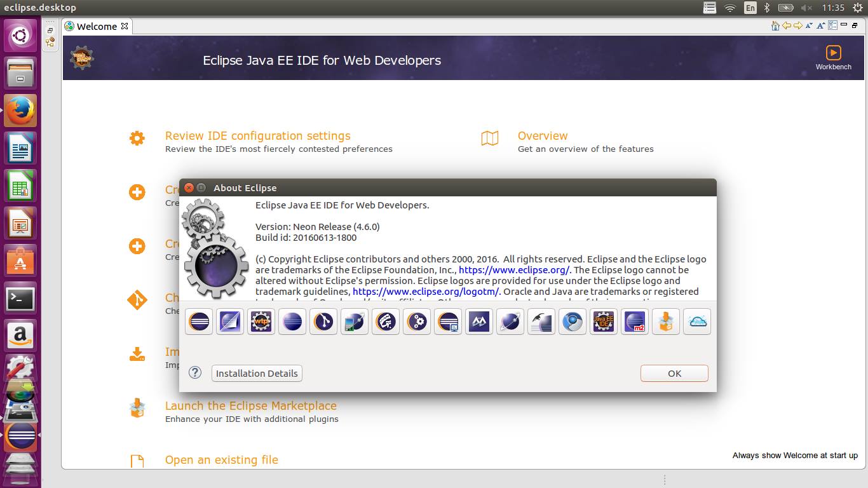The image size is (868, 488).
Task: Click the Mylyn double-M feature icon
Action: click(x=479, y=322)
